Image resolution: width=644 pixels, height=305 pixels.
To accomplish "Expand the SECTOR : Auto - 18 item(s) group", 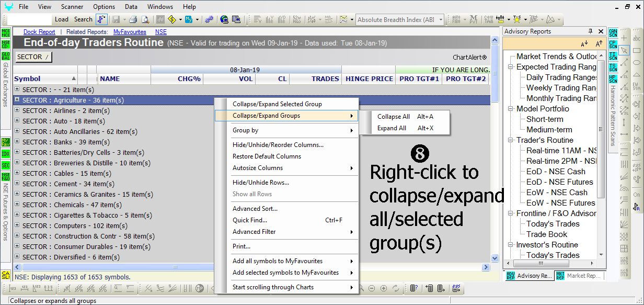I will click(17, 121).
